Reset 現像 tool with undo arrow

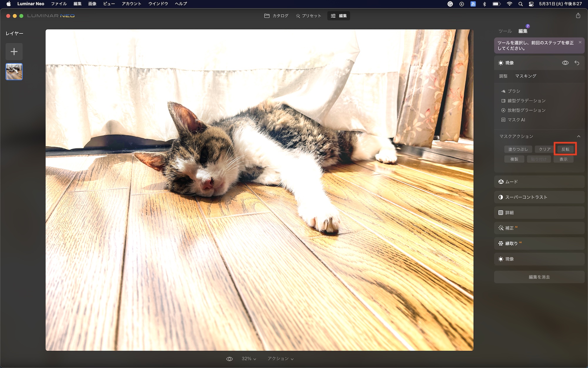[x=577, y=63]
